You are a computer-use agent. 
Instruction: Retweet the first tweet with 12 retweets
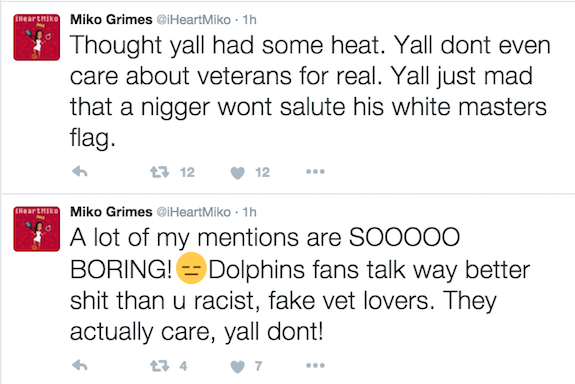pos(160,172)
